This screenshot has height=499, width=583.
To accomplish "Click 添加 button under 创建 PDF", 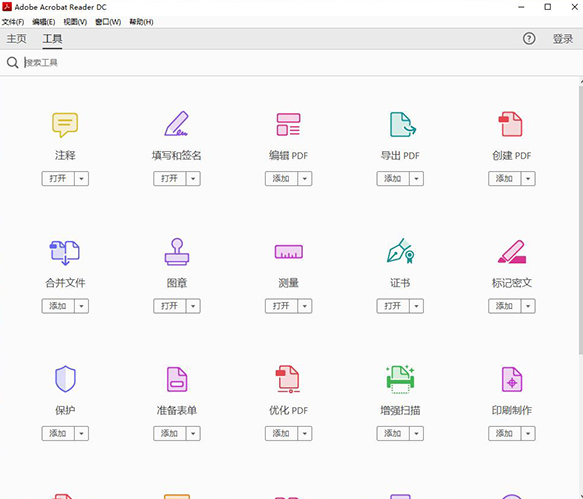I will click(505, 179).
